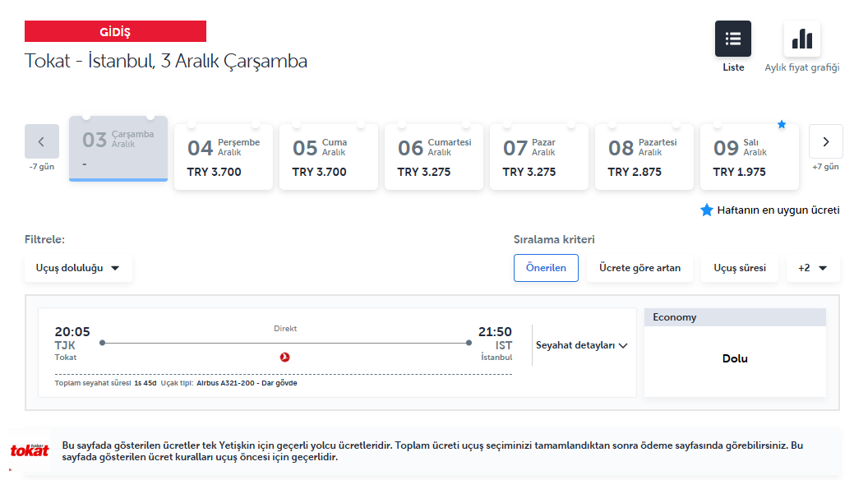Click the +7 gün label
This screenshot has height=480, width=868.
click(x=825, y=167)
